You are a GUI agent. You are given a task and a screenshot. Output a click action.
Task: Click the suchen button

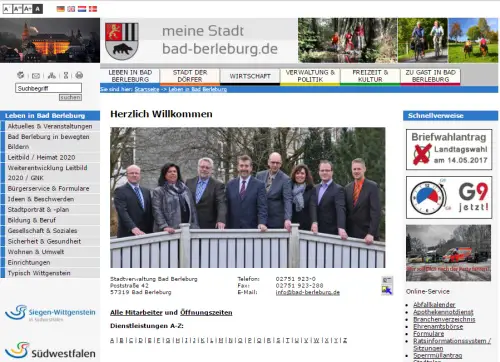[x=70, y=97]
